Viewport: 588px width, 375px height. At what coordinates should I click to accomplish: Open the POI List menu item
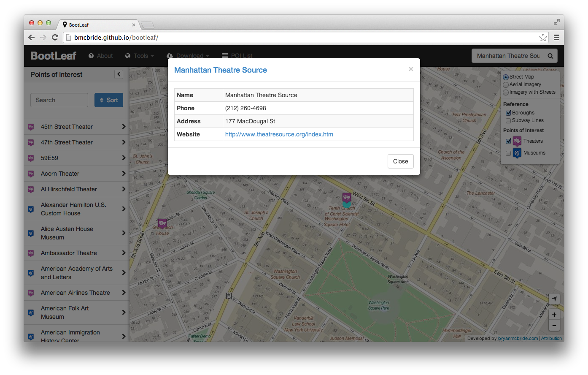tap(237, 56)
